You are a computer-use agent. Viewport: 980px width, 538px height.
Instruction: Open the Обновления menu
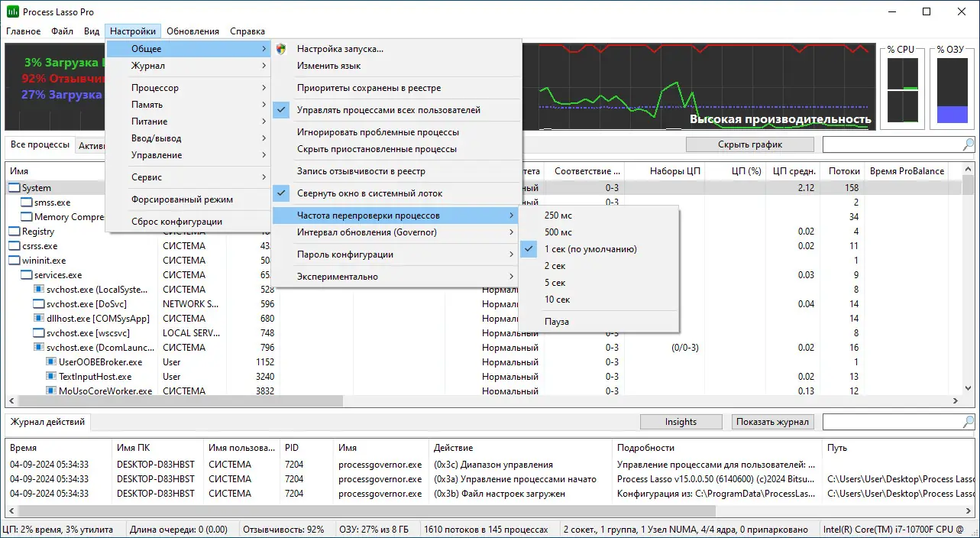pyautogui.click(x=193, y=31)
